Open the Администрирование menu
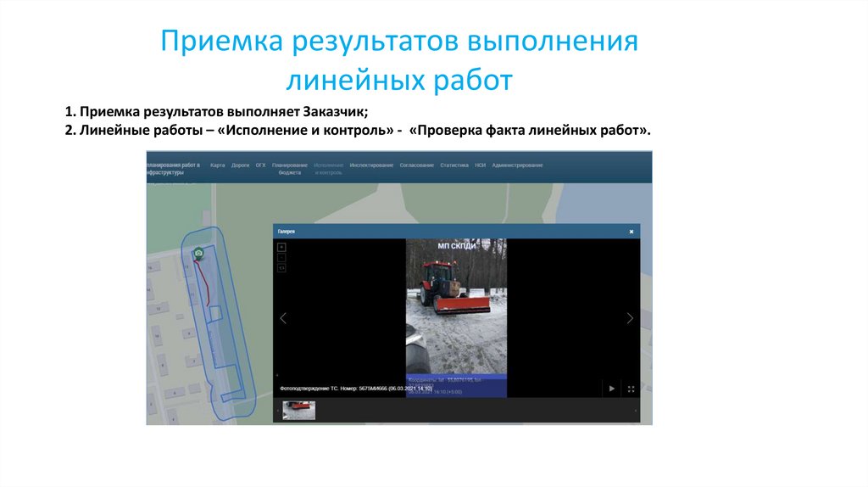Screen dimensions: 868x487 [517, 165]
